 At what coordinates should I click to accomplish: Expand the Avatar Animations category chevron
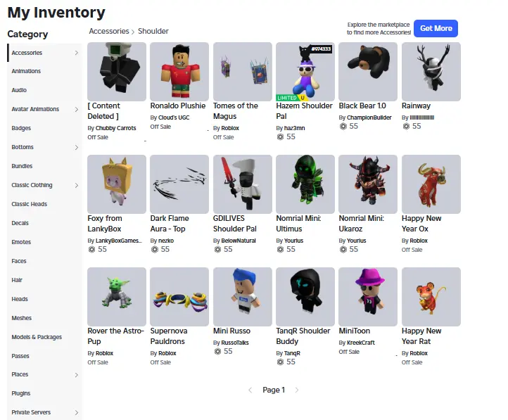click(77, 110)
